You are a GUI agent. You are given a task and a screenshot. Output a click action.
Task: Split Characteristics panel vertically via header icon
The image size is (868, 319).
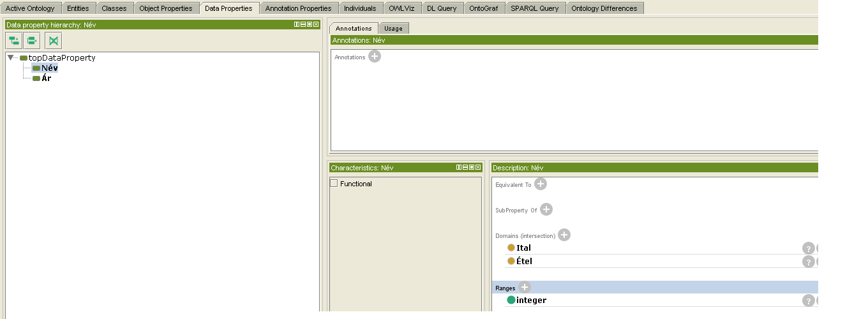459,167
